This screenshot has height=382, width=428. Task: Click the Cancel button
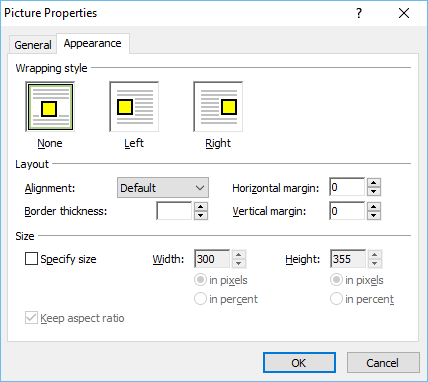[x=383, y=363]
